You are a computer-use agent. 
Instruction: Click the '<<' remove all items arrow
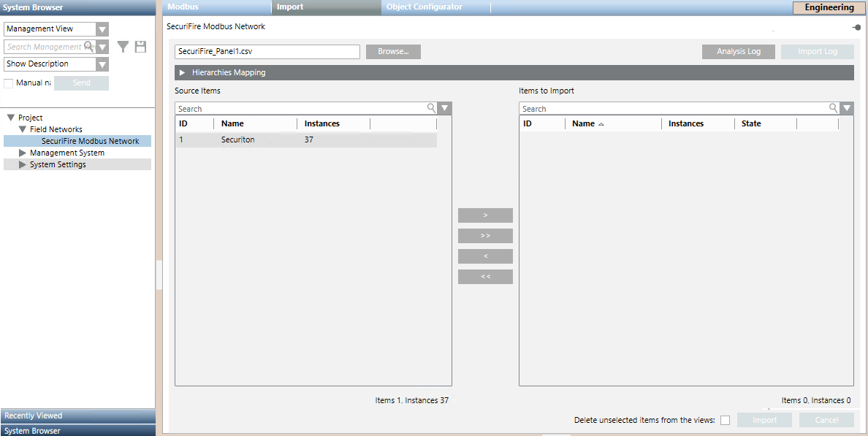(485, 276)
